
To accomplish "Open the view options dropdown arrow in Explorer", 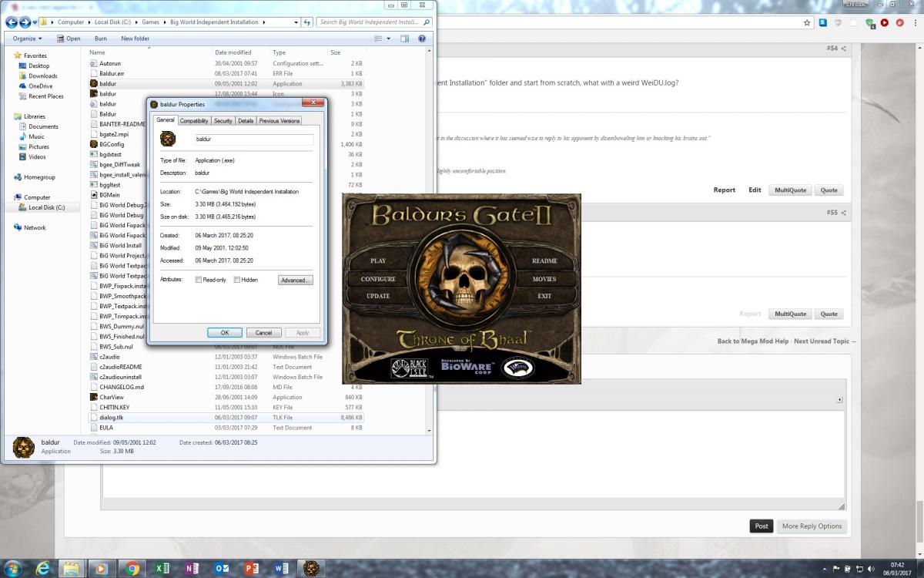I will pos(389,39).
